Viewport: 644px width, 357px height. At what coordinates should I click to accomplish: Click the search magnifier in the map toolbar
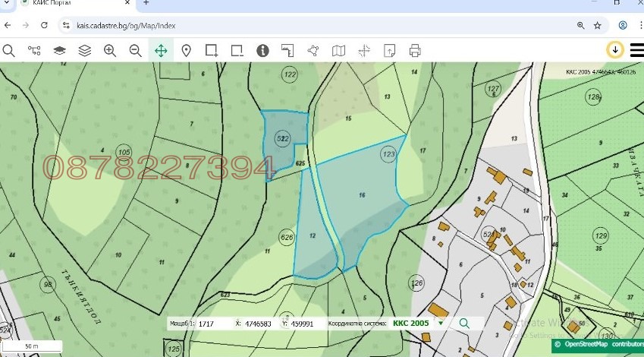9,51
